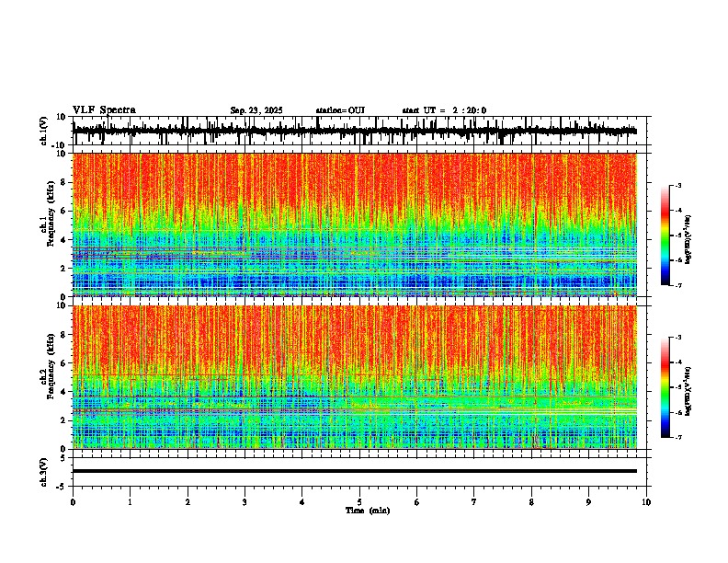
Task: Click time axis tick label '10'
Action: coord(646,502)
